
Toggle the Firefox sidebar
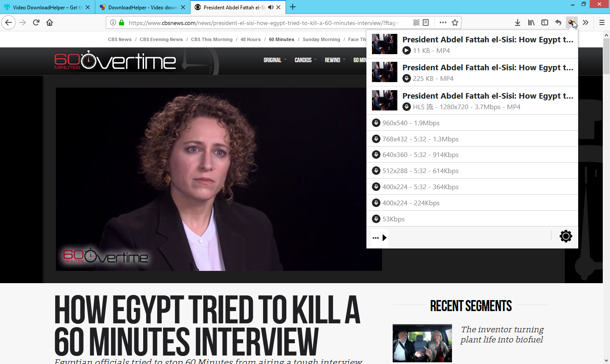pos(545,22)
